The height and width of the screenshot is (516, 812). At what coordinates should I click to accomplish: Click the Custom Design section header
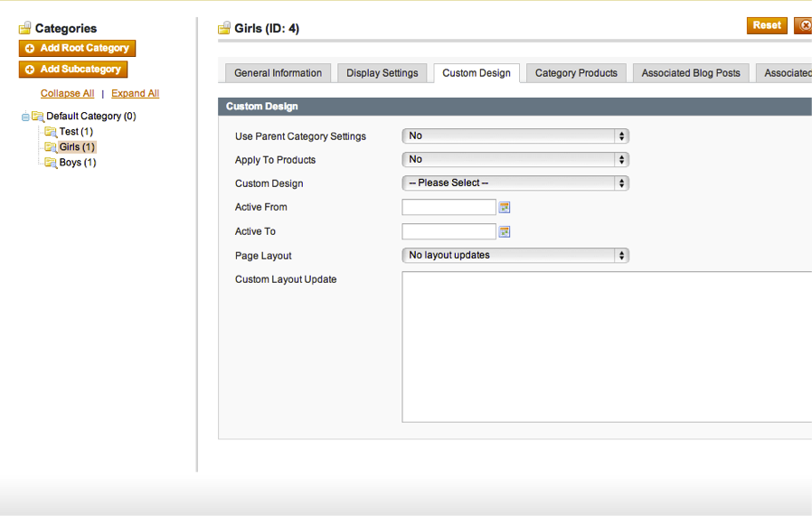515,107
